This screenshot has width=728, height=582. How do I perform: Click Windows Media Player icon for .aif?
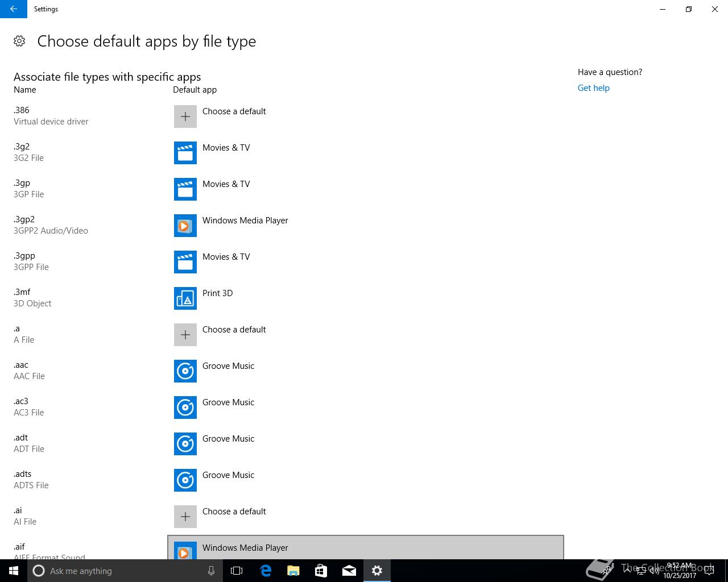(x=185, y=551)
